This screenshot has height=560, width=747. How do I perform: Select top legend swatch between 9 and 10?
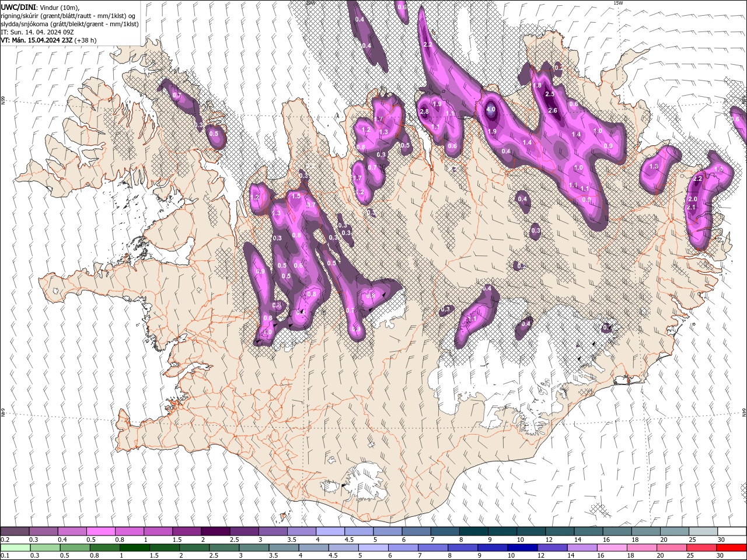pos(502,531)
